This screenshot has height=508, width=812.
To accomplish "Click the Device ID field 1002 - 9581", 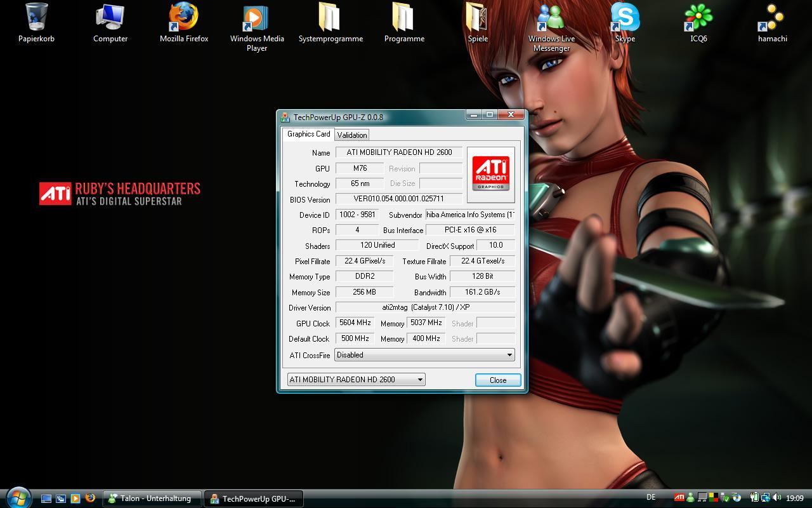I will 357,215.
